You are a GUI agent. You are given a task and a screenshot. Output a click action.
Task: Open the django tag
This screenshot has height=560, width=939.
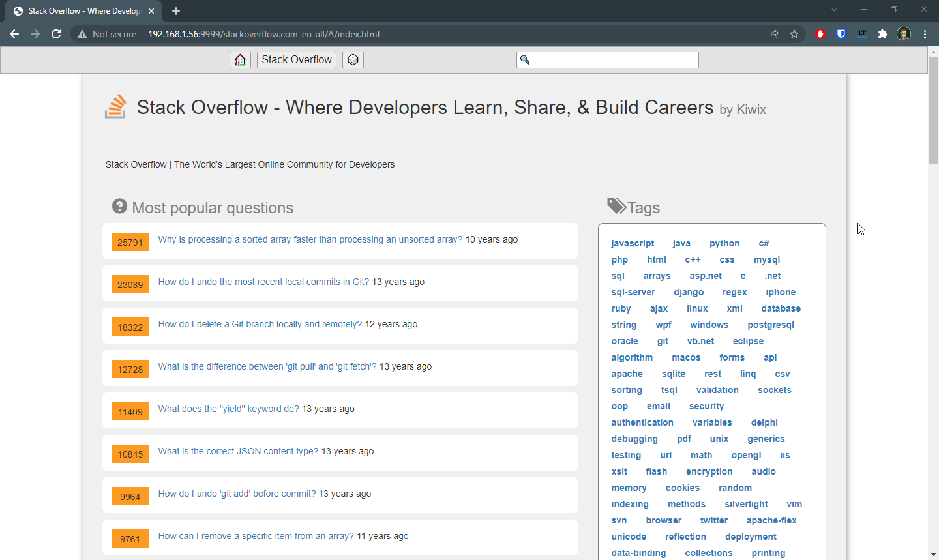[x=689, y=292]
